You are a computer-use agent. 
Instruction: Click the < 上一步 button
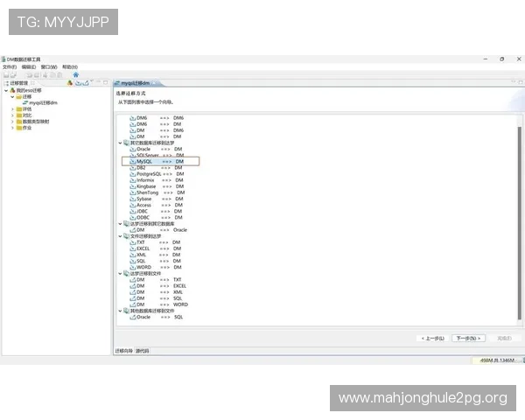pyautogui.click(x=433, y=338)
